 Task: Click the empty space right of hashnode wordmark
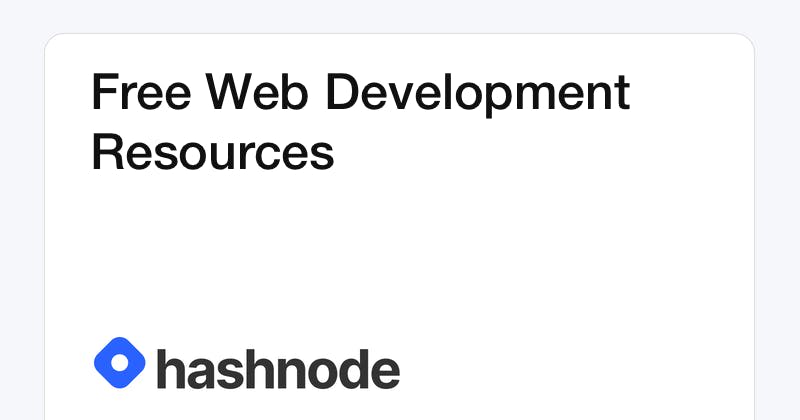point(570,368)
